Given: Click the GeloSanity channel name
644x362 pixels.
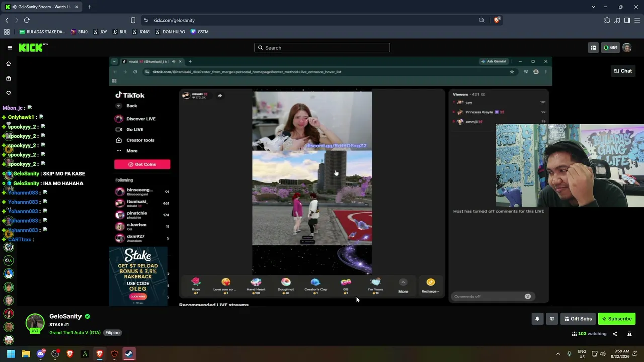Looking at the screenshot, I should pos(65,316).
